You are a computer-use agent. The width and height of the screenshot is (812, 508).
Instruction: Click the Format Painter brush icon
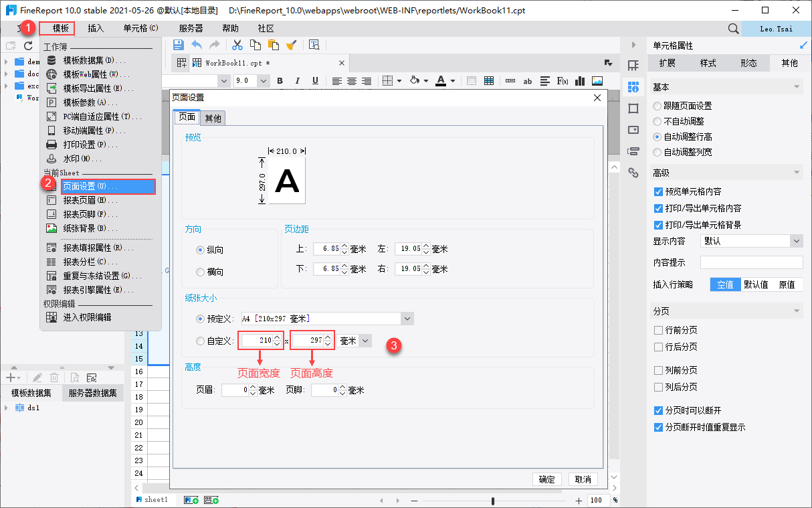point(291,45)
